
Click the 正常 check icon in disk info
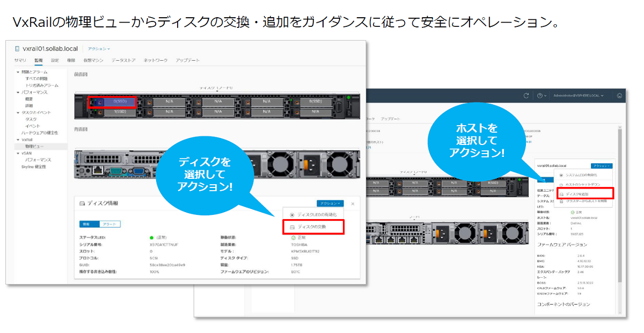point(293,237)
